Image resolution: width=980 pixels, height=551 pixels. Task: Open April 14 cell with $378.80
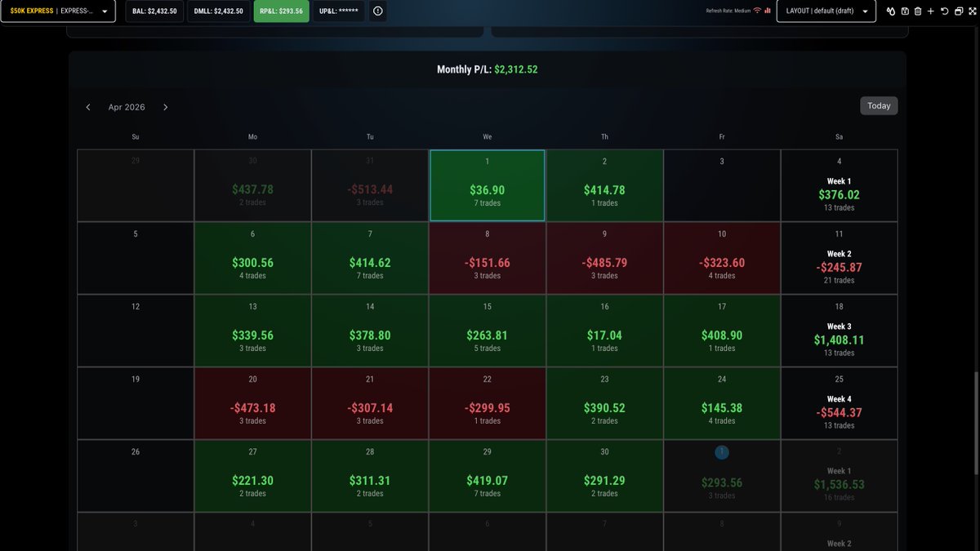point(370,331)
